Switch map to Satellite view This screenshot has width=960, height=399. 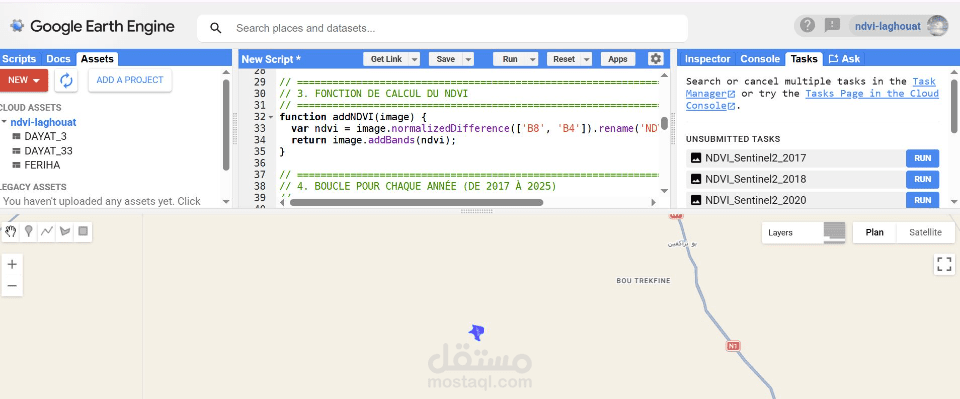click(x=925, y=233)
